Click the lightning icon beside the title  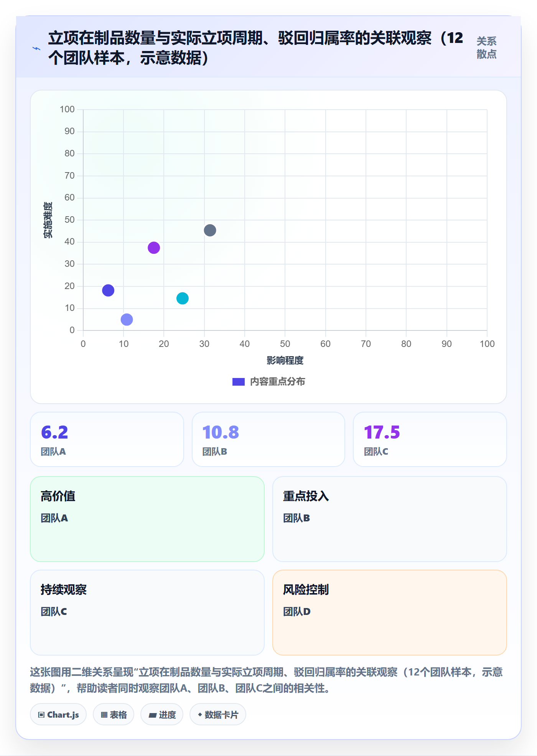click(36, 49)
